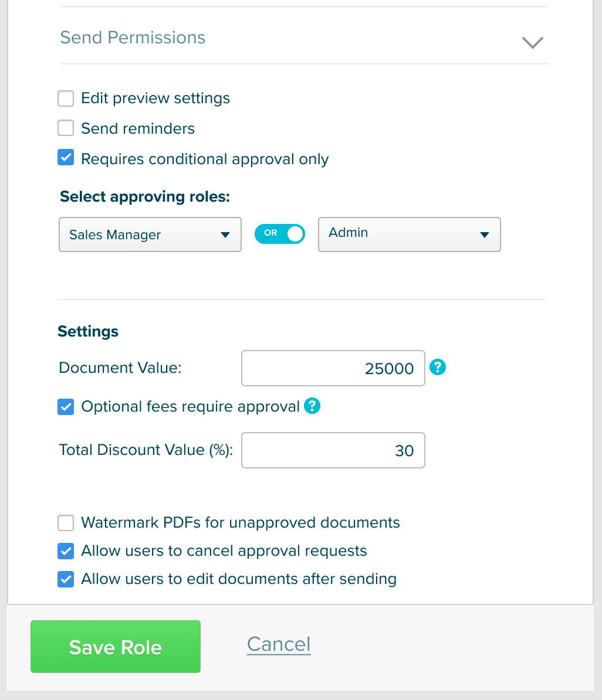Collapse the Send Permissions section chevron
Screen dimensions: 602x700
tap(532, 42)
